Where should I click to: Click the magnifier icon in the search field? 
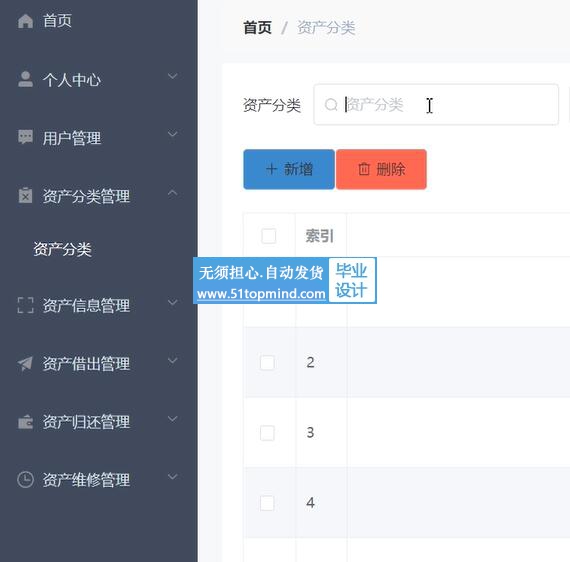click(331, 105)
